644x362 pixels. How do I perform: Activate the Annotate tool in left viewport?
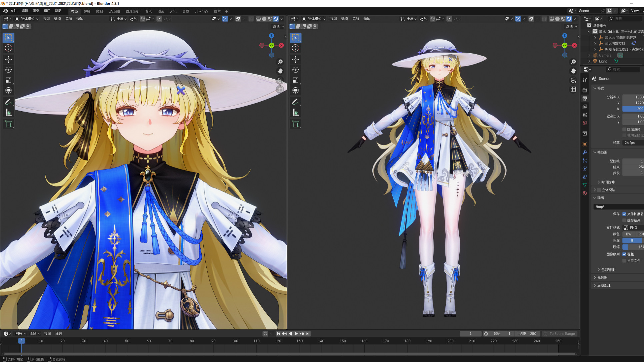9,102
